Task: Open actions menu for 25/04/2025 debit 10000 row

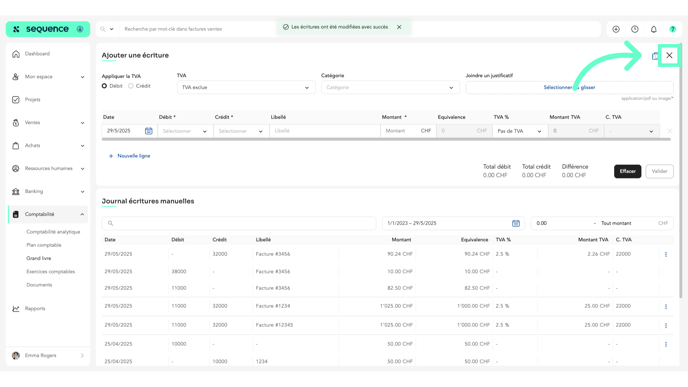Action: coord(666,344)
